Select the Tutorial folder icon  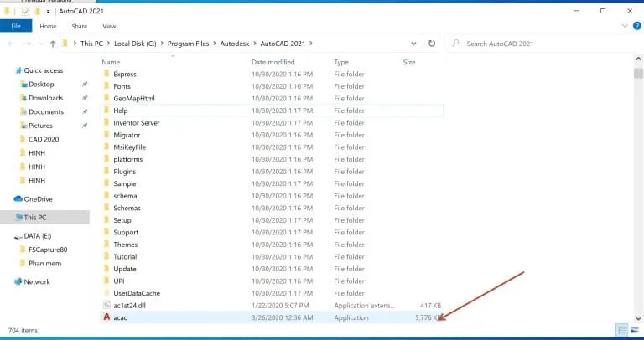click(106, 256)
